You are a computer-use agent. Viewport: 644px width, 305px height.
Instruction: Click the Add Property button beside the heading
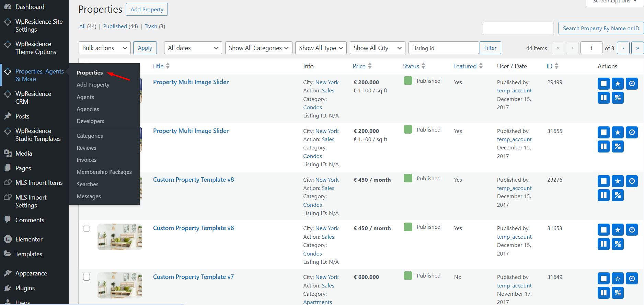pyautogui.click(x=147, y=9)
